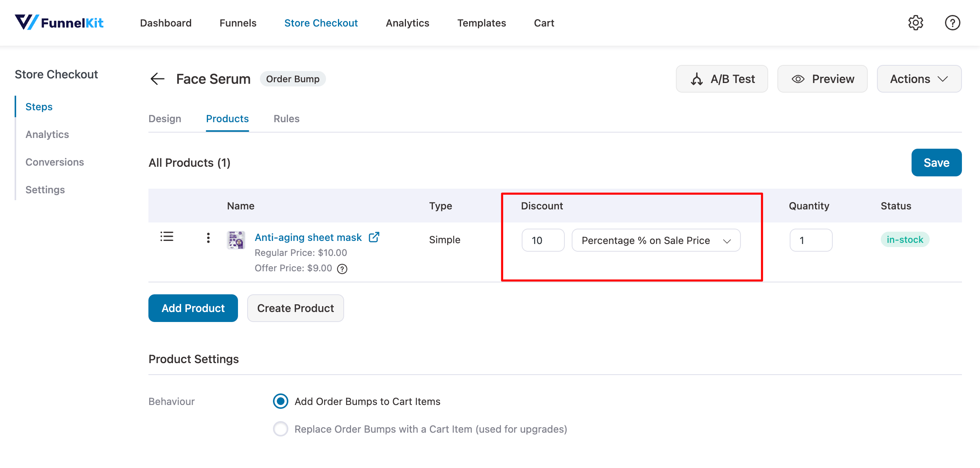Open the three-dot menu for Anti-aging sheet mask
Screen dimensions: 980x468
coord(208,238)
